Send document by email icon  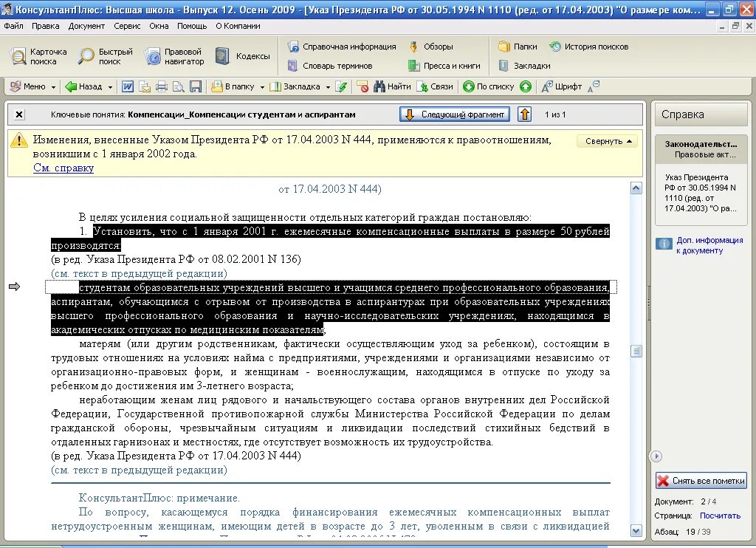tap(145, 87)
